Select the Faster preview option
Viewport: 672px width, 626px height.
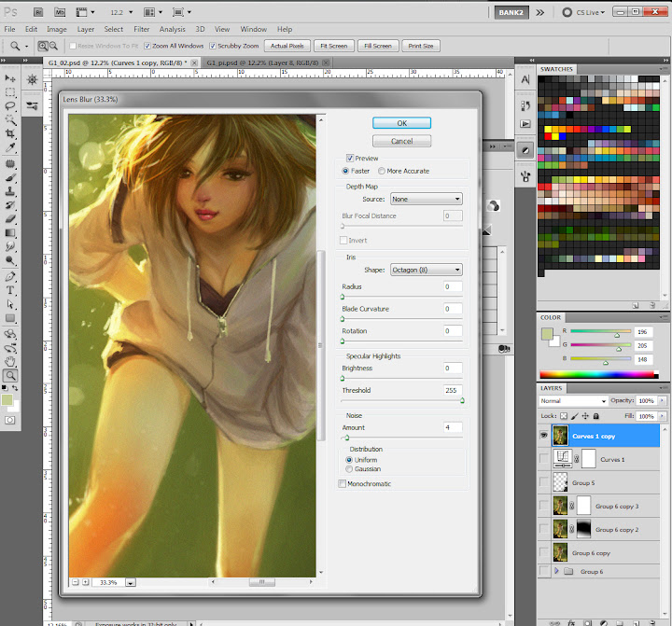(345, 171)
